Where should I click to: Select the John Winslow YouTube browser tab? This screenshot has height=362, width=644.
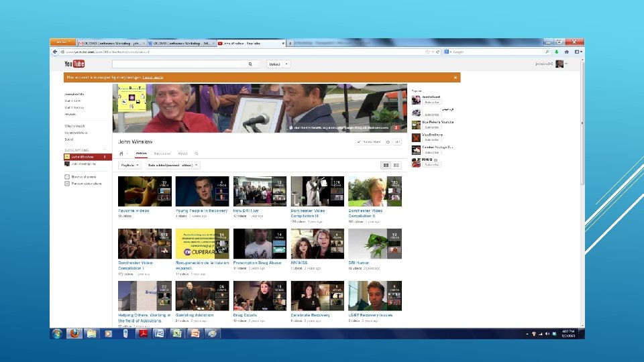coord(251,43)
